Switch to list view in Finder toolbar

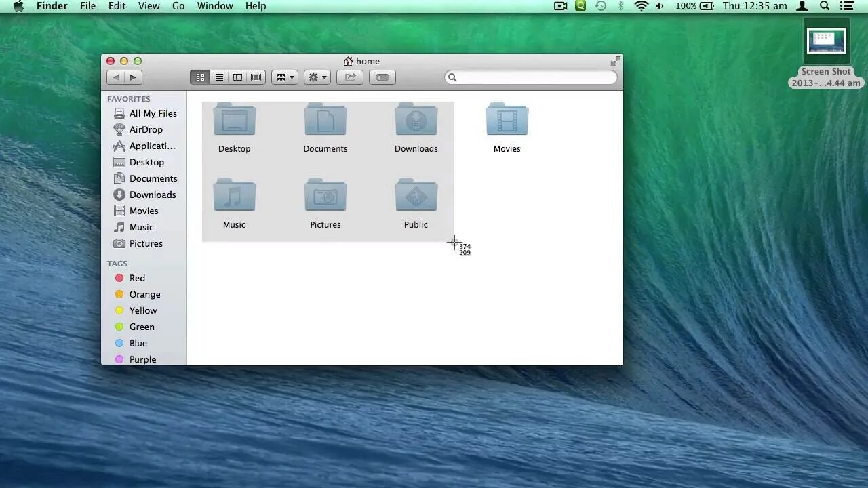pyautogui.click(x=219, y=77)
